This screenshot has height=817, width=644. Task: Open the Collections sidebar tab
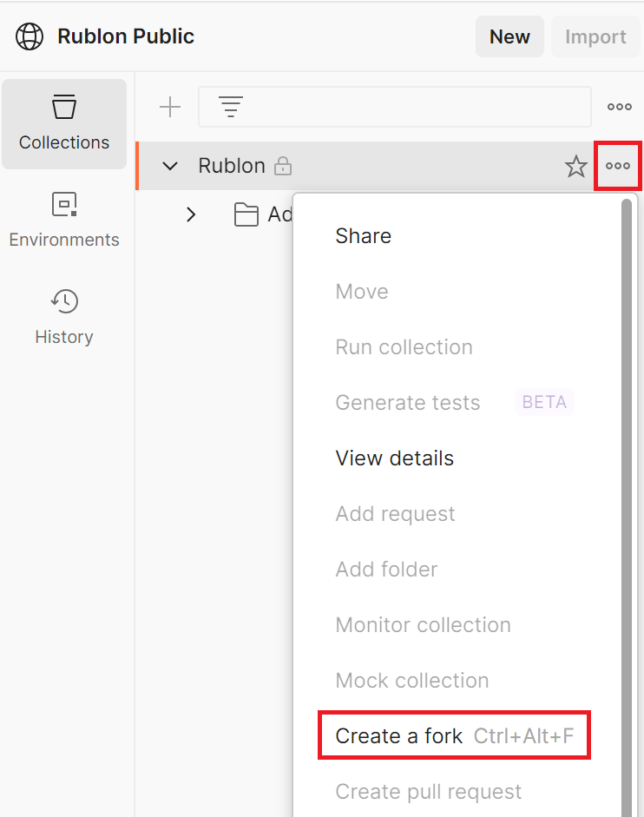click(64, 124)
